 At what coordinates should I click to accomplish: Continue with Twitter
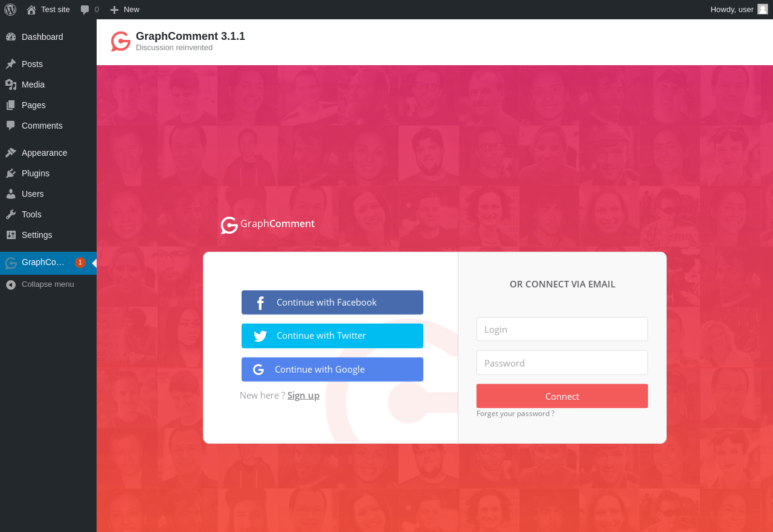[x=332, y=336]
